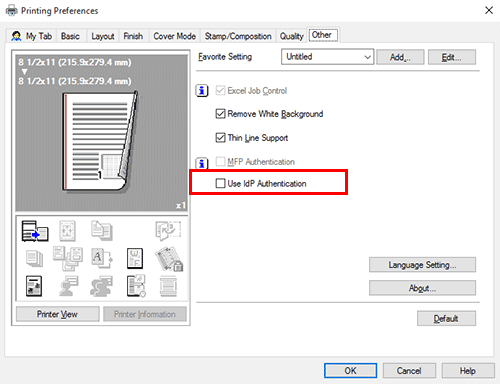Click the original paper size text in the preview
Image resolution: width=500 pixels, height=384 pixels.
click(75, 62)
